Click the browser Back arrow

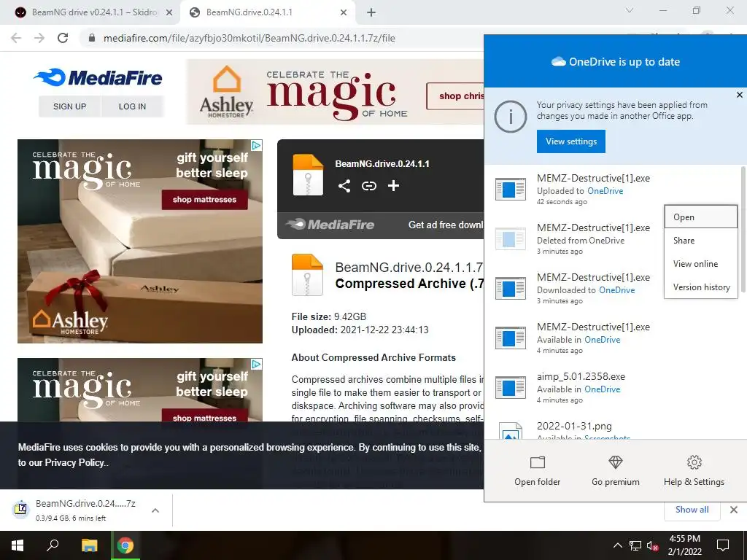point(16,38)
